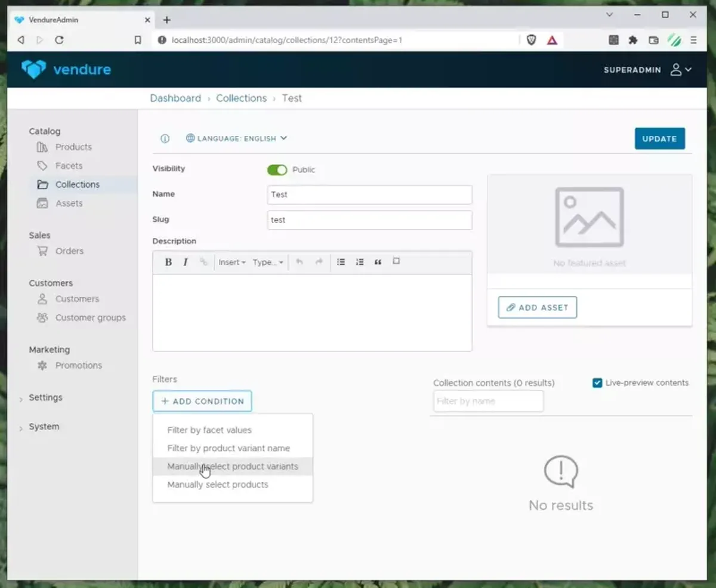Click the Filter by name input field
716x588 pixels.
tap(488, 401)
